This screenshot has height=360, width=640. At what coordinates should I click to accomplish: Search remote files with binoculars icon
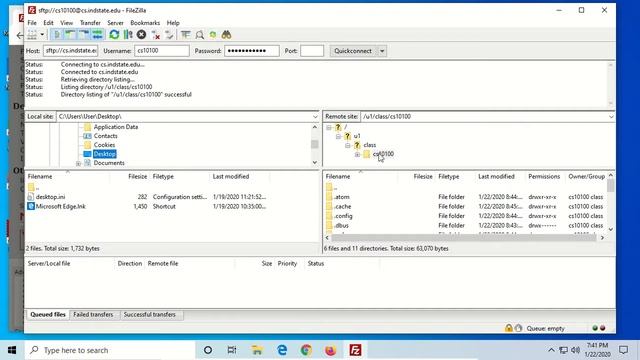click(227, 35)
